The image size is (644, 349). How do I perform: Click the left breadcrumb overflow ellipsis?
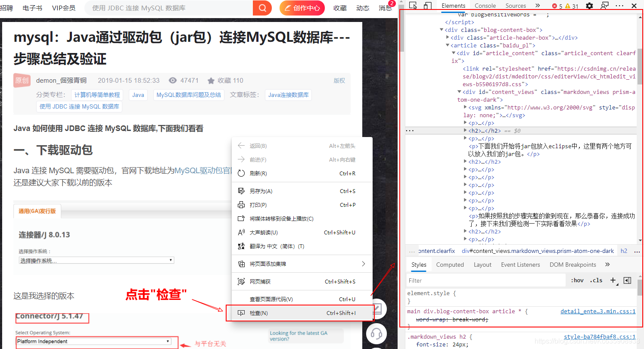click(411, 251)
